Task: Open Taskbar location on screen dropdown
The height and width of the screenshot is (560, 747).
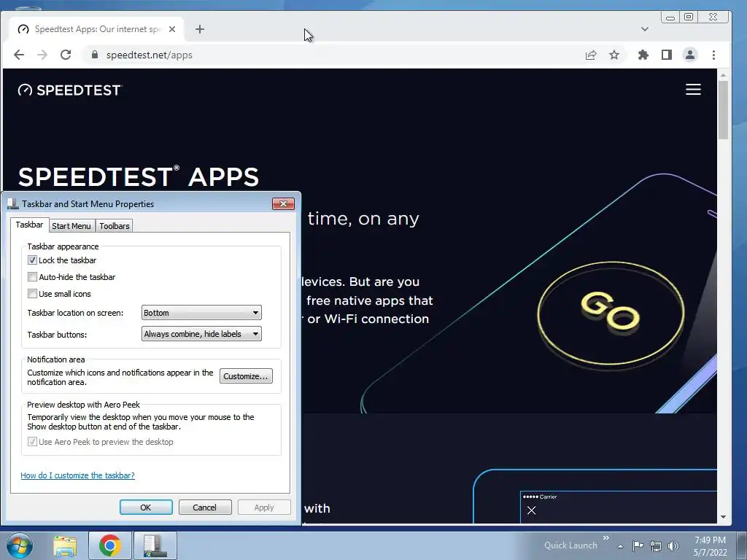Action: [201, 313]
